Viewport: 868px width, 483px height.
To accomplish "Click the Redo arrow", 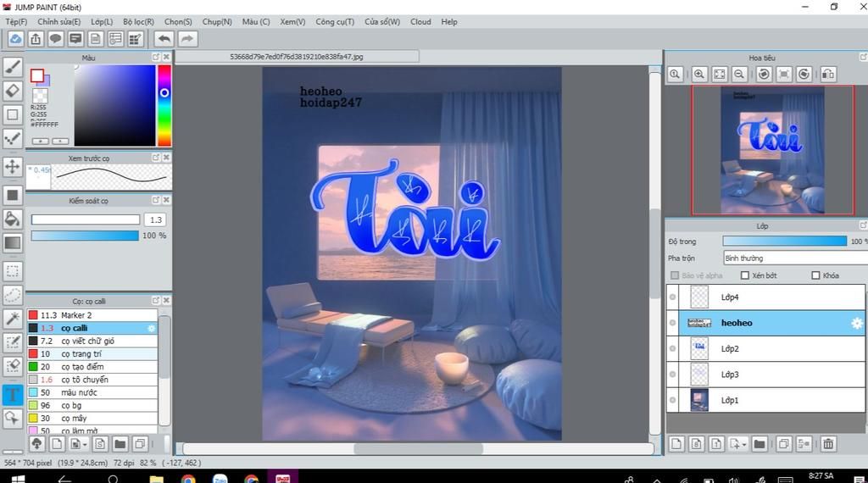I will 187,39.
